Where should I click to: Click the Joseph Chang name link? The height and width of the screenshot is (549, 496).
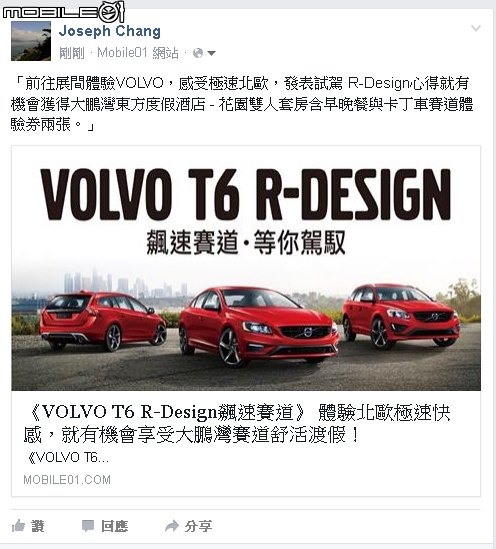(110, 31)
